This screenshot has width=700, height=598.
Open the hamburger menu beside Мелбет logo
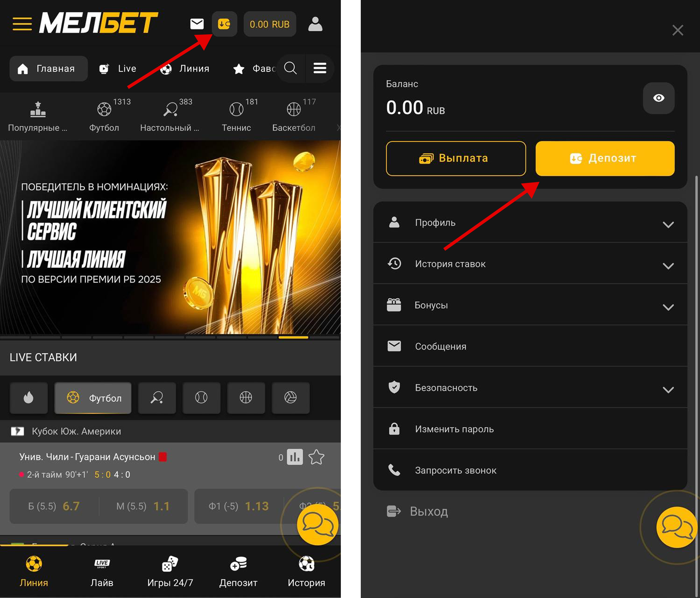point(22,24)
